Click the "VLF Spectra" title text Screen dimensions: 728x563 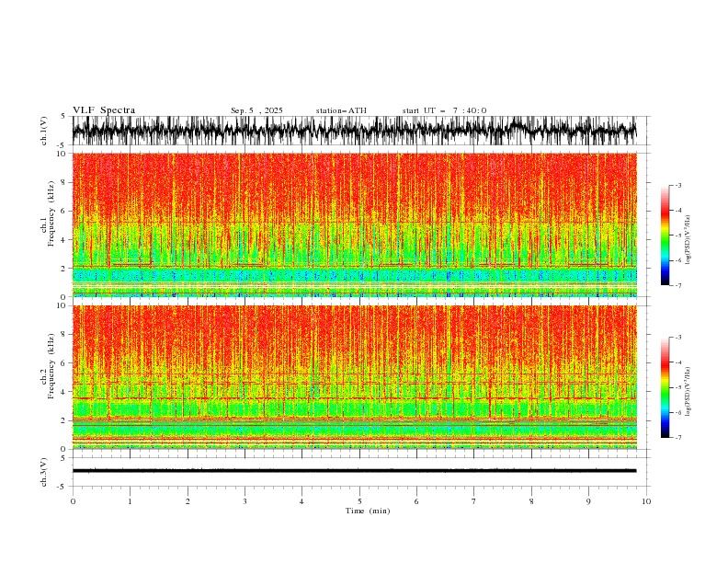click(x=104, y=110)
